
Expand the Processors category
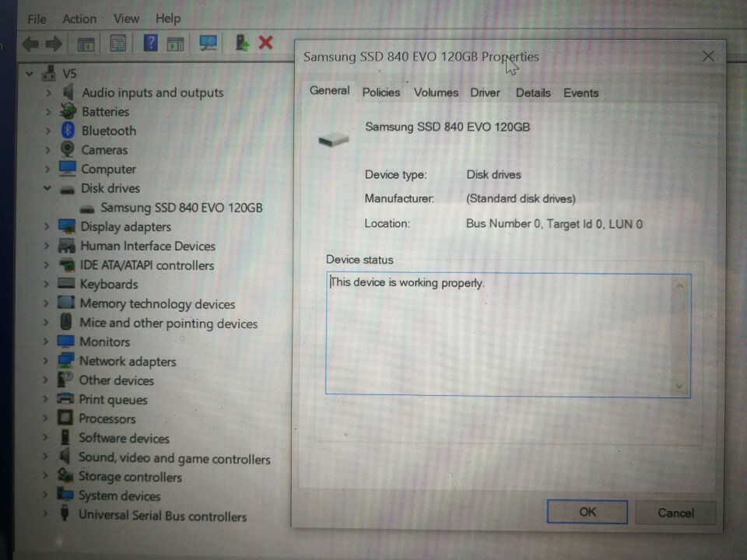(45, 418)
